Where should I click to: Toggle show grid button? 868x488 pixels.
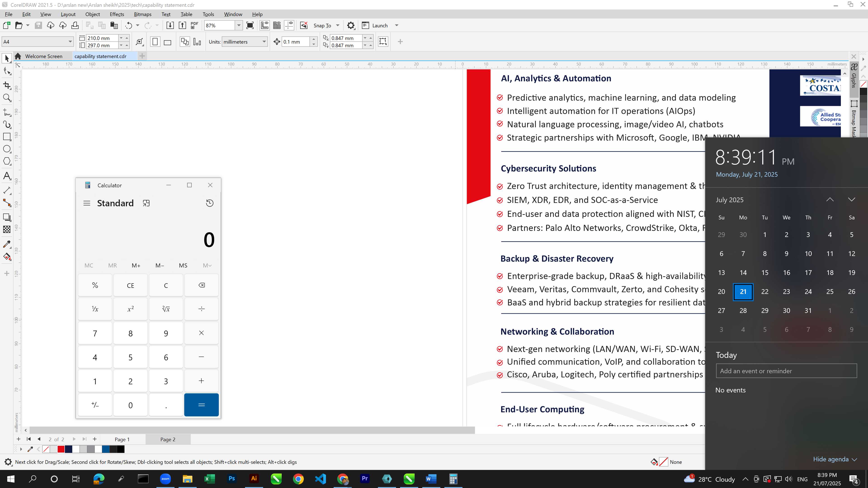277,26
